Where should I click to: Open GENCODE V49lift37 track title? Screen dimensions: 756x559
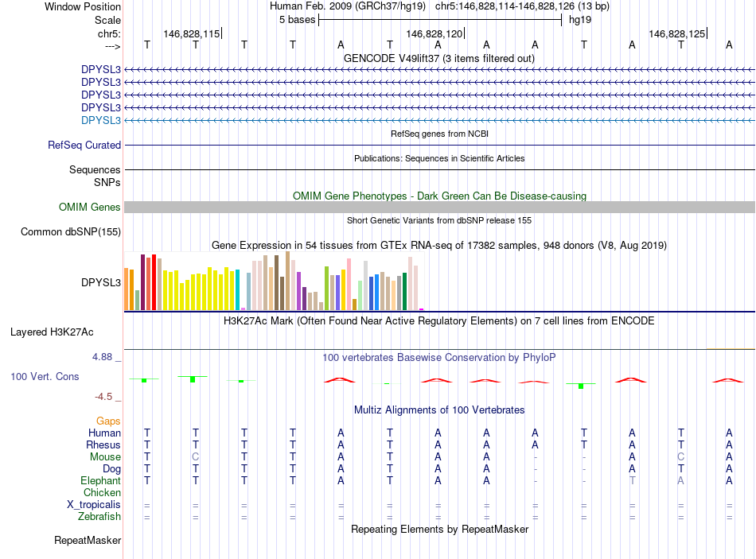pyautogui.click(x=439, y=58)
